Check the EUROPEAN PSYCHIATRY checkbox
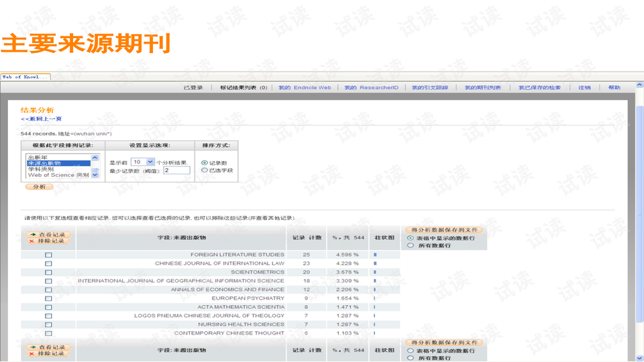Image resolution: width=644 pixels, height=362 pixels. pyautogui.click(x=48, y=298)
